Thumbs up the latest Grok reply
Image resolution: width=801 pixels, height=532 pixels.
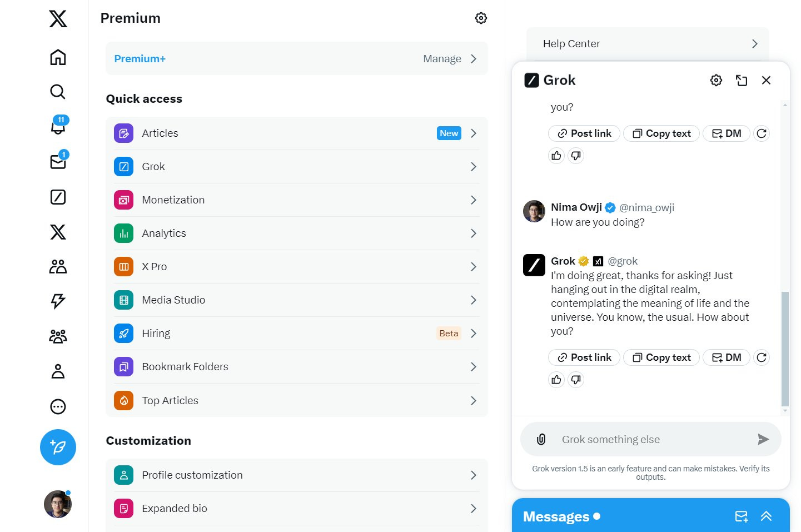pos(556,380)
